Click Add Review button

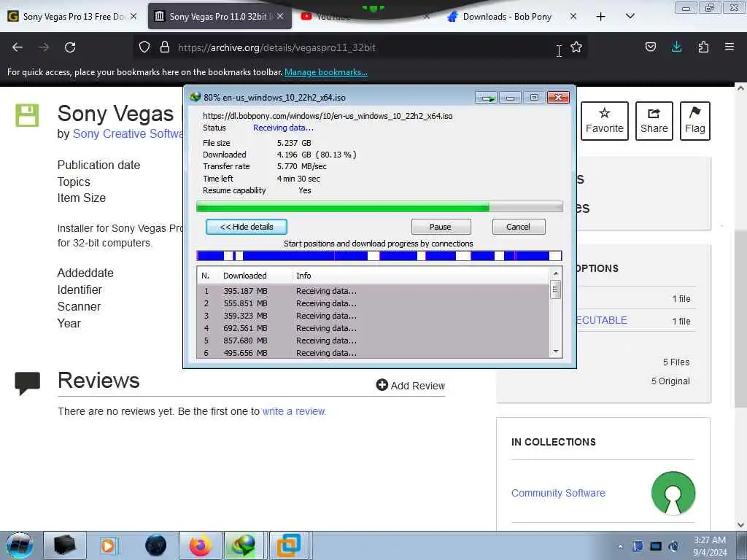pos(410,385)
